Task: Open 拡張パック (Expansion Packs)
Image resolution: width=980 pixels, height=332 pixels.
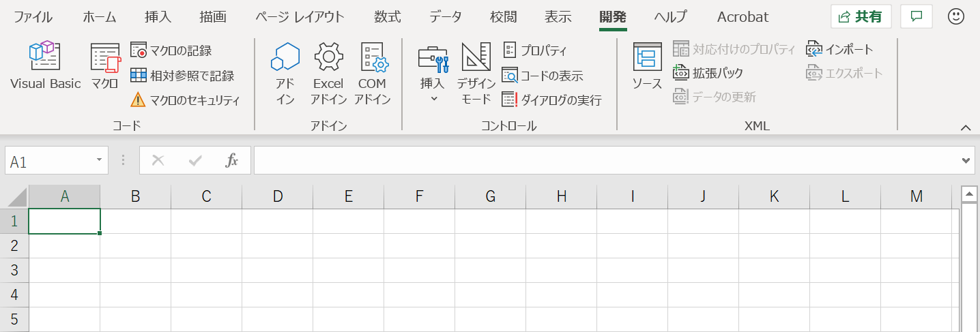Action: (708, 73)
